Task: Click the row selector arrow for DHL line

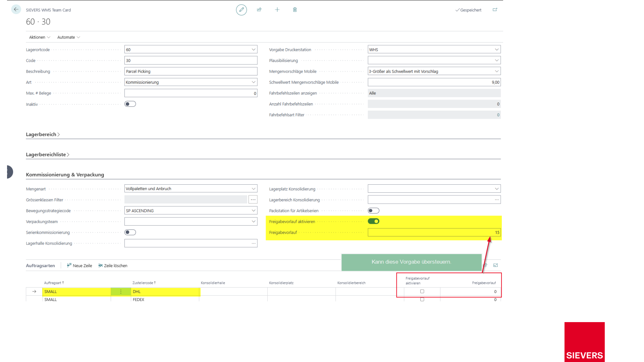Action: [x=34, y=292]
